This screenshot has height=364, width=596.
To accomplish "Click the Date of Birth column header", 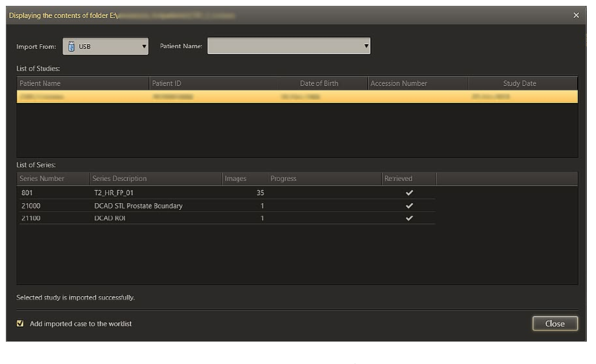I will tap(322, 83).
